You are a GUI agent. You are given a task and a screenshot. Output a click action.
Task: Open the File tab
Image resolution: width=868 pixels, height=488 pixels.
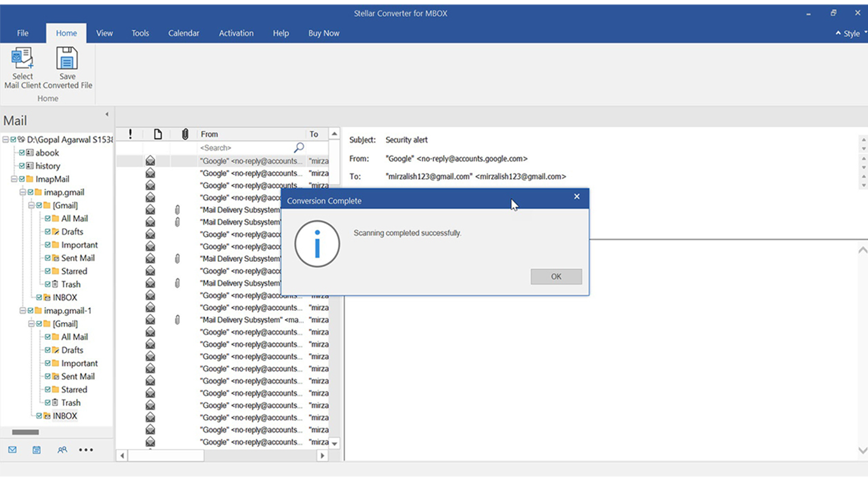tap(23, 33)
